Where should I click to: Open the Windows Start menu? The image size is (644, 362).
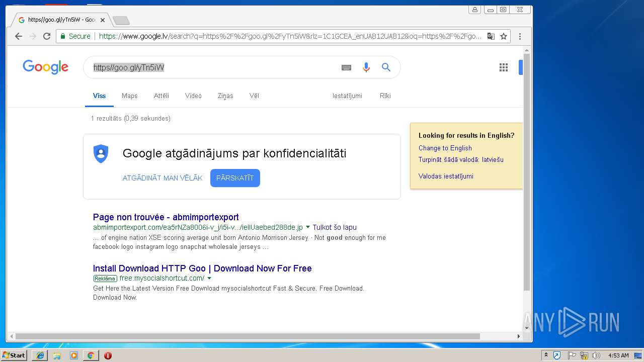(x=14, y=355)
